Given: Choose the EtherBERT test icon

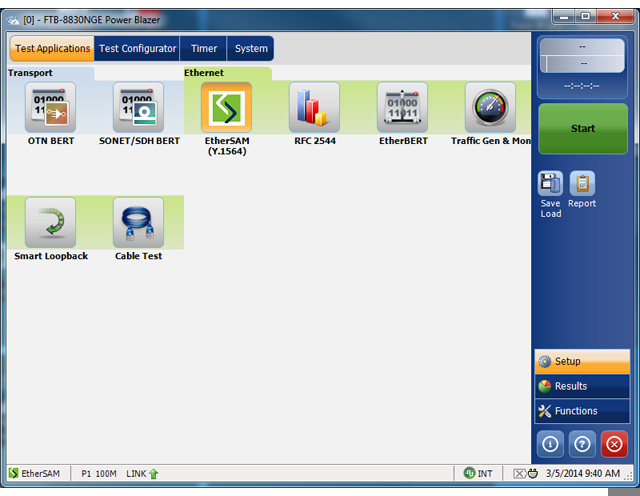Looking at the screenshot, I should point(402,107).
